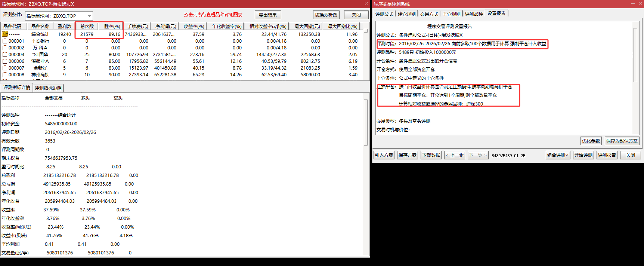This screenshot has height=266, width=644.
Task: Open the 评测公式 tab
Action: click(384, 14)
